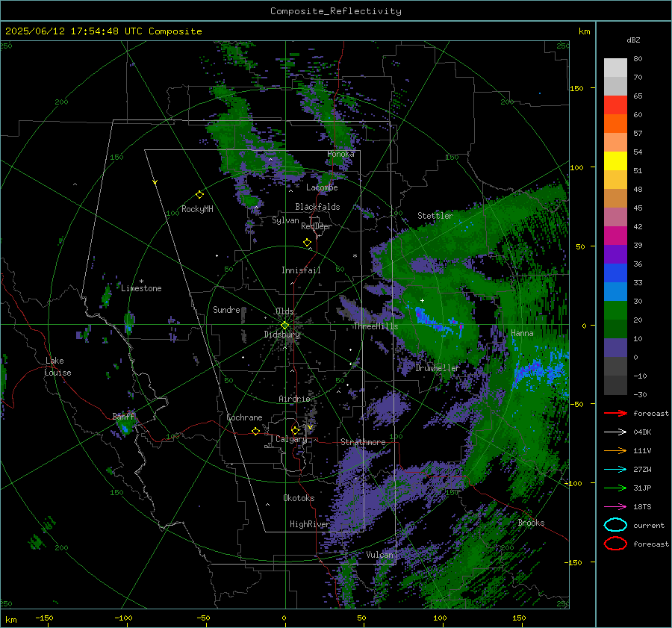
Task: Click the 04DK legend label
Action: [642, 432]
